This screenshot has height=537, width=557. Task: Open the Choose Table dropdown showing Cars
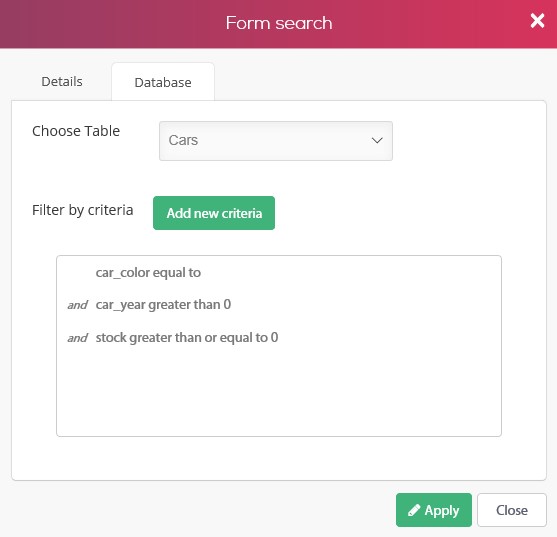click(276, 141)
